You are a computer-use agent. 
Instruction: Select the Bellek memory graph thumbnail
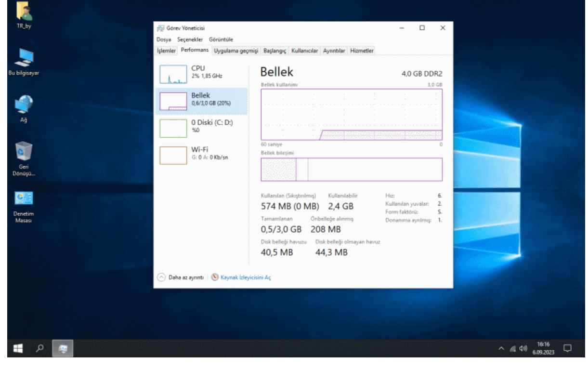point(172,101)
